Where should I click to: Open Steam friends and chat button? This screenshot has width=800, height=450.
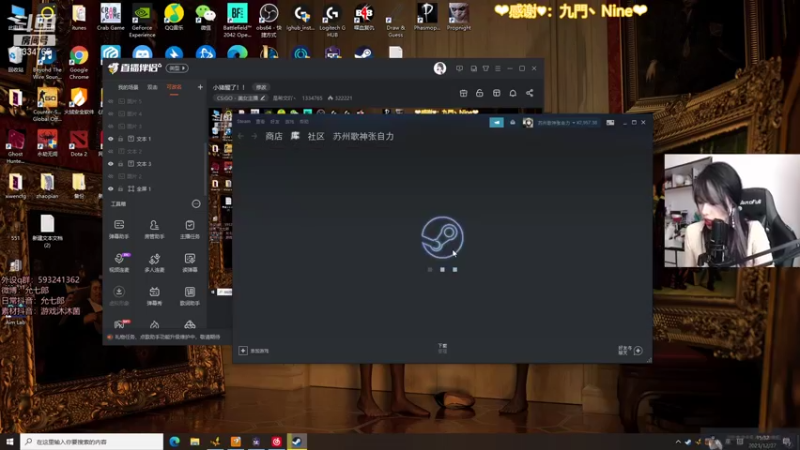click(631, 350)
